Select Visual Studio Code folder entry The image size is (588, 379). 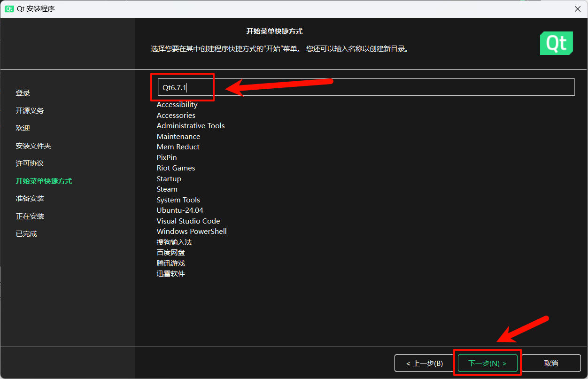tap(188, 221)
